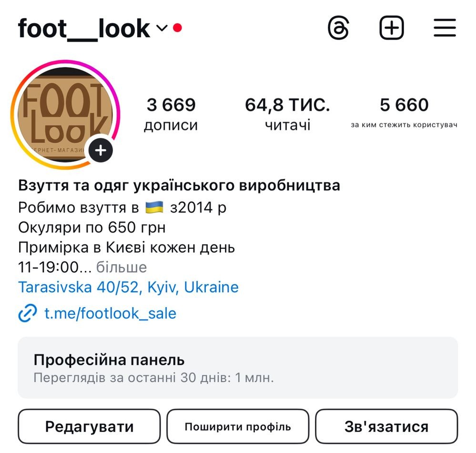Image resolution: width=476 pixels, height=453 pixels.
Task: Open the Threads icon
Action: click(338, 28)
